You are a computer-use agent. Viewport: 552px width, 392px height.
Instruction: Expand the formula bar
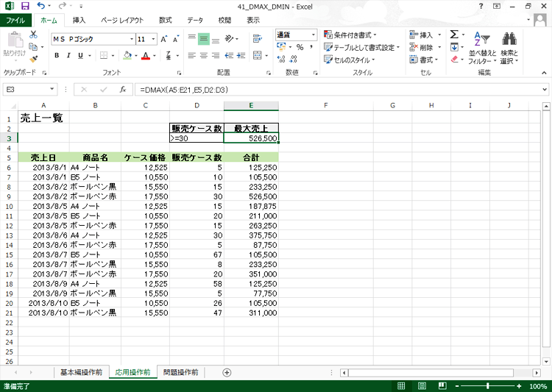coord(544,90)
